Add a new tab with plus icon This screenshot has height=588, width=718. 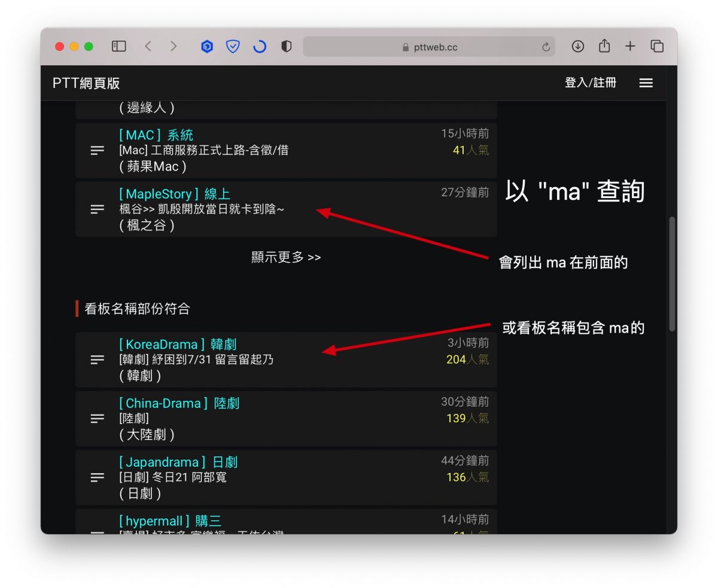[630, 46]
